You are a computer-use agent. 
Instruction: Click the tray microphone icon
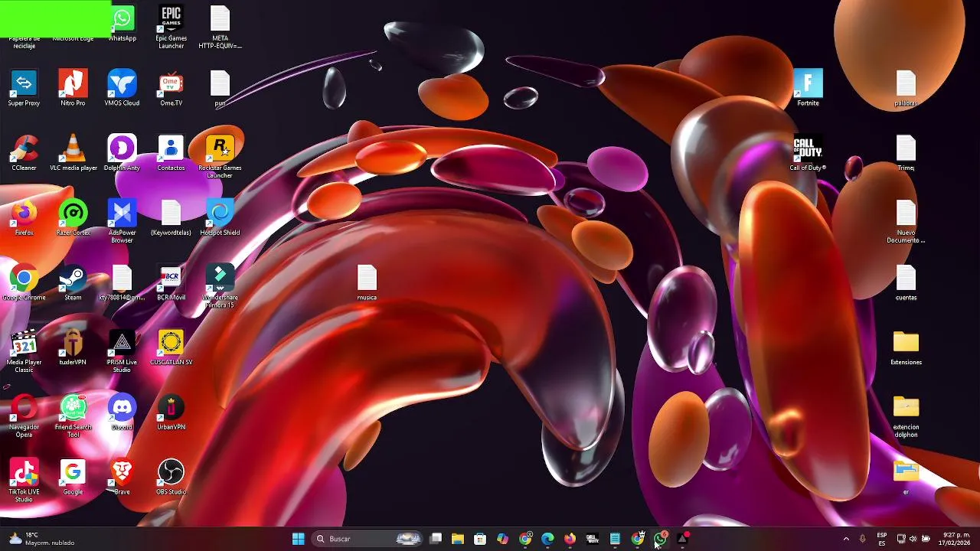(x=863, y=539)
